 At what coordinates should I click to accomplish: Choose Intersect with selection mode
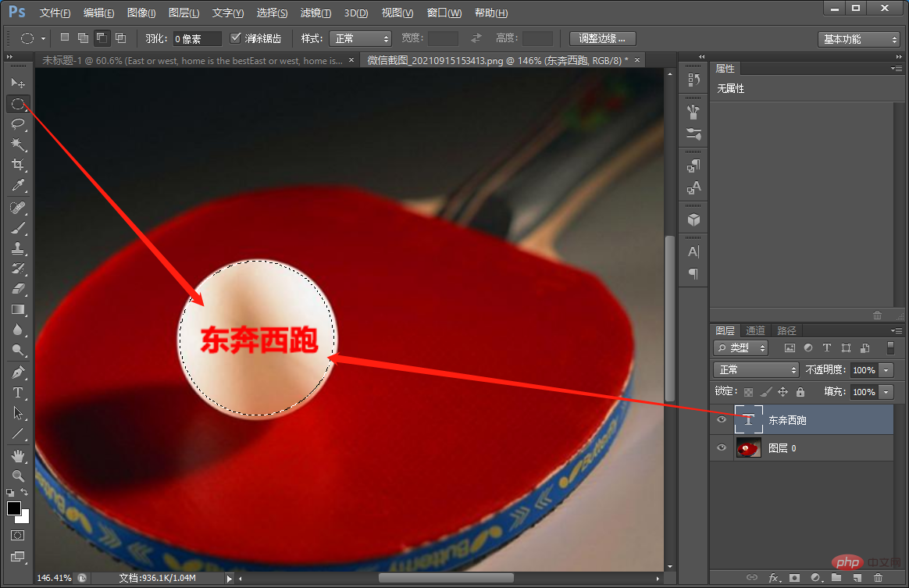[120, 37]
